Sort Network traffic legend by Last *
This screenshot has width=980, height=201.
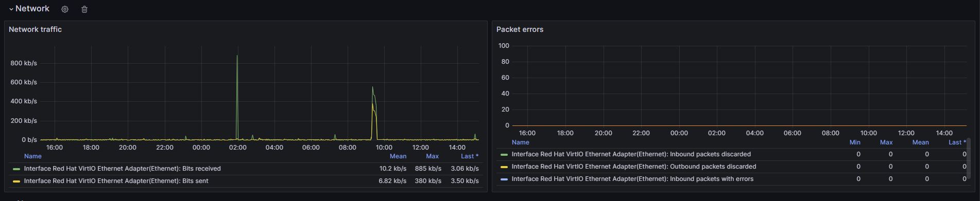(470, 156)
